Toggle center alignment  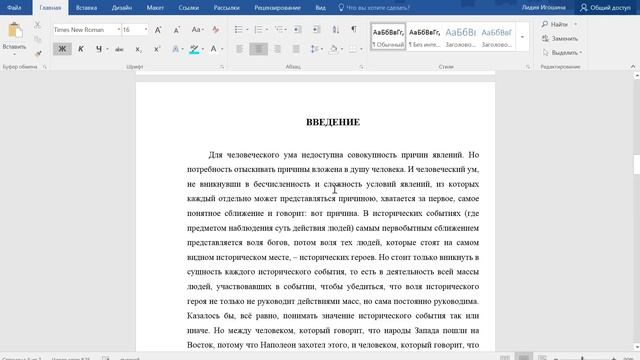258,49
